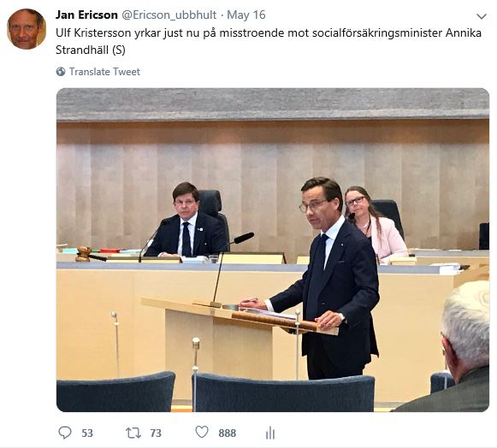The width and height of the screenshot is (497, 448).
Task: Open tweet analytics bar chart icon
Action: tap(270, 433)
